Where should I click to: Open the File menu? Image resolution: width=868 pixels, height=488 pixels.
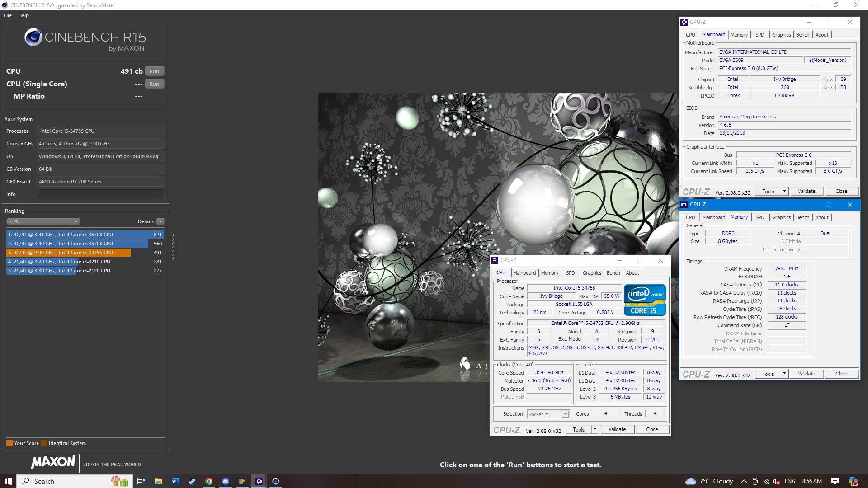8,15
